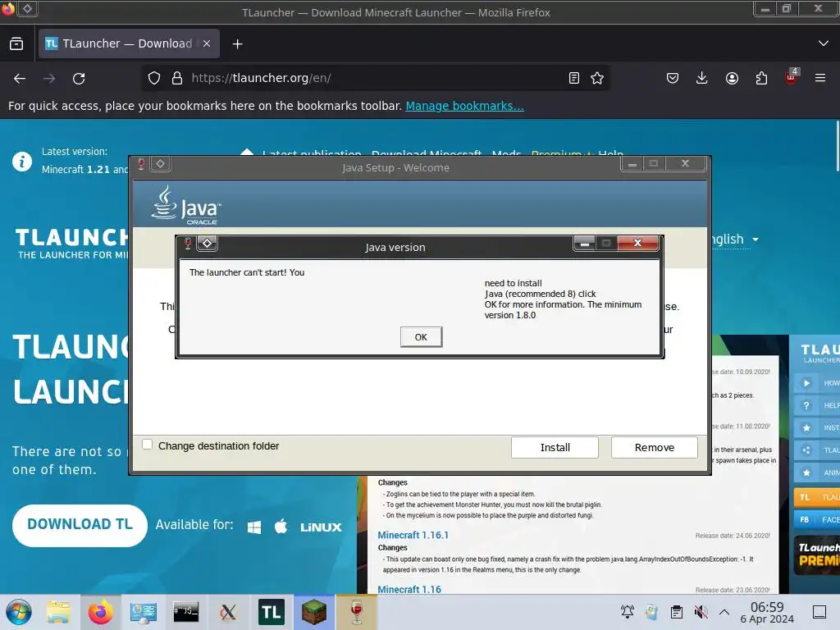The image size is (840, 630).
Task: Click the info icon beside Latest version
Action: 22,161
